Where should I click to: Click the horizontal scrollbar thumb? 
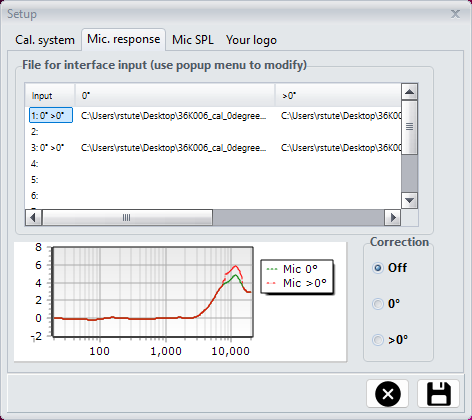click(x=127, y=218)
